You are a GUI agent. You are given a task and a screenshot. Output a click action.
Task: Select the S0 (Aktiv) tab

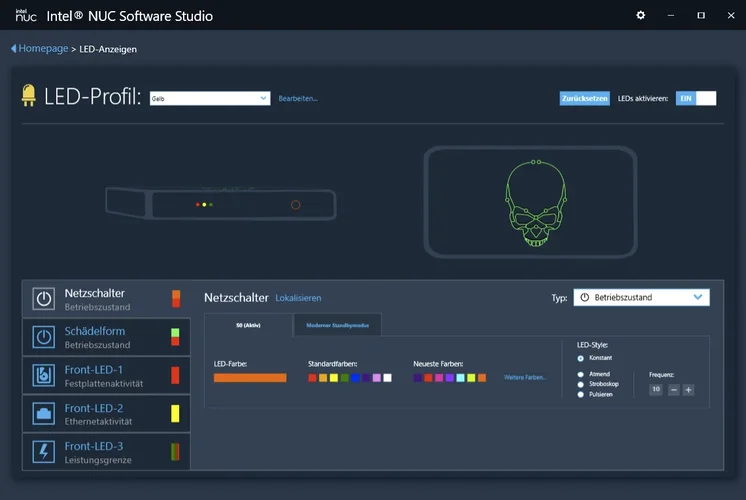click(248, 326)
